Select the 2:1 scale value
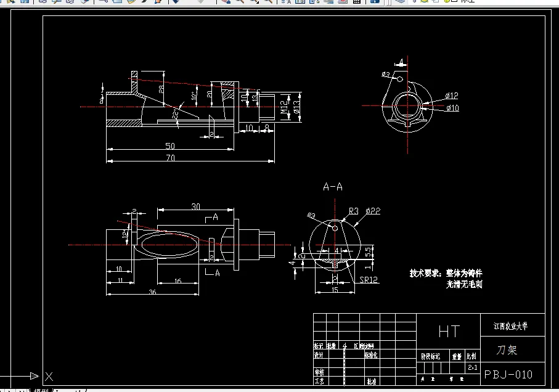This screenshot has height=392, width=559. pyautogui.click(x=473, y=367)
